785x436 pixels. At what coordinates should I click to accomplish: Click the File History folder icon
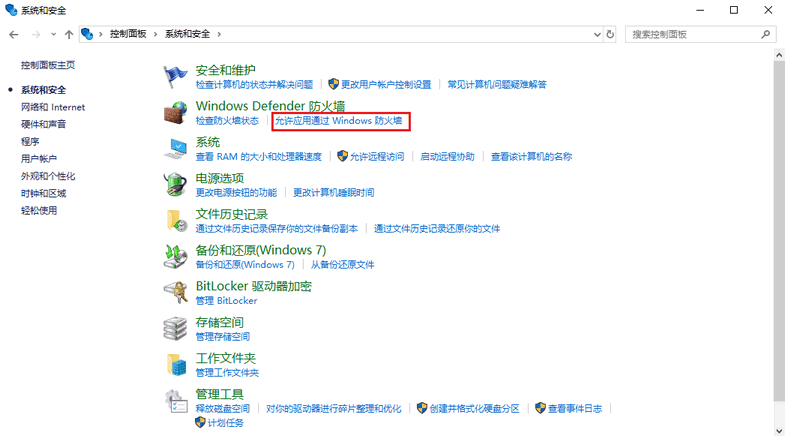click(x=176, y=221)
